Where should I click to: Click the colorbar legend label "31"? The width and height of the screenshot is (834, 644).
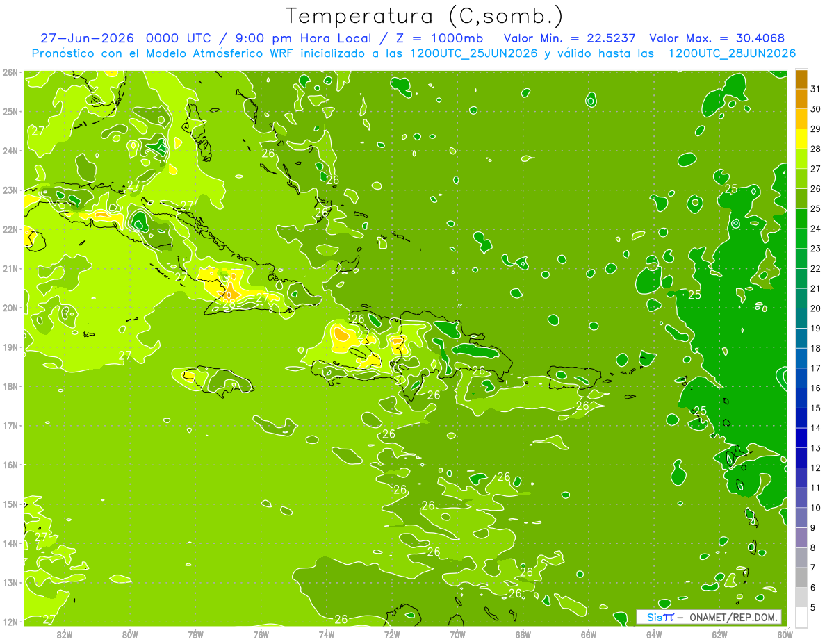click(815, 89)
